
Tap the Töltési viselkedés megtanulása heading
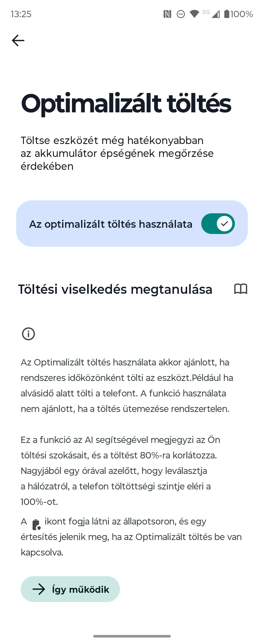click(x=115, y=289)
